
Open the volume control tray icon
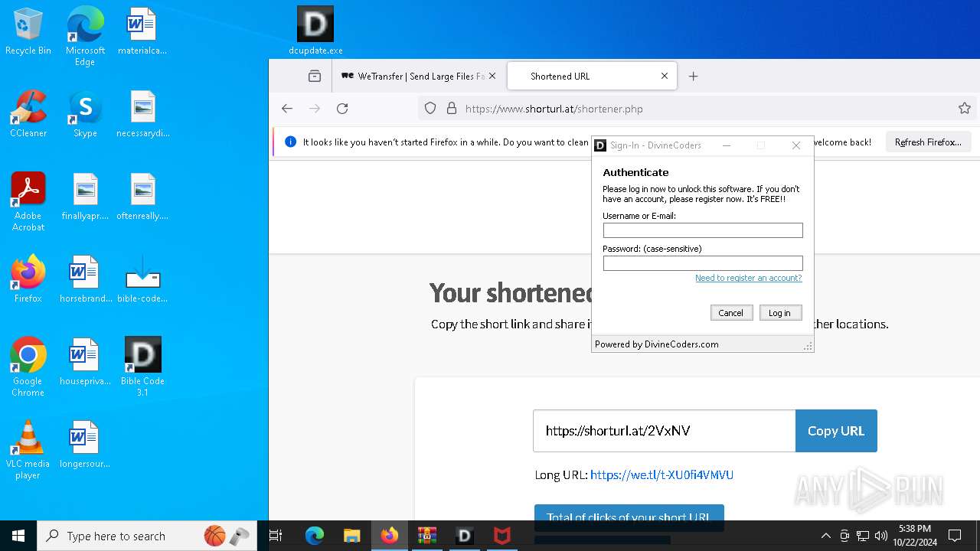tap(881, 536)
